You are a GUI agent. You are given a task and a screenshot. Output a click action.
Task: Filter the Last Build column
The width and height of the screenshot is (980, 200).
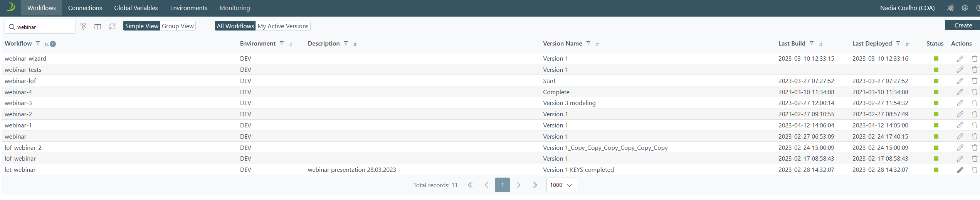pos(812,44)
